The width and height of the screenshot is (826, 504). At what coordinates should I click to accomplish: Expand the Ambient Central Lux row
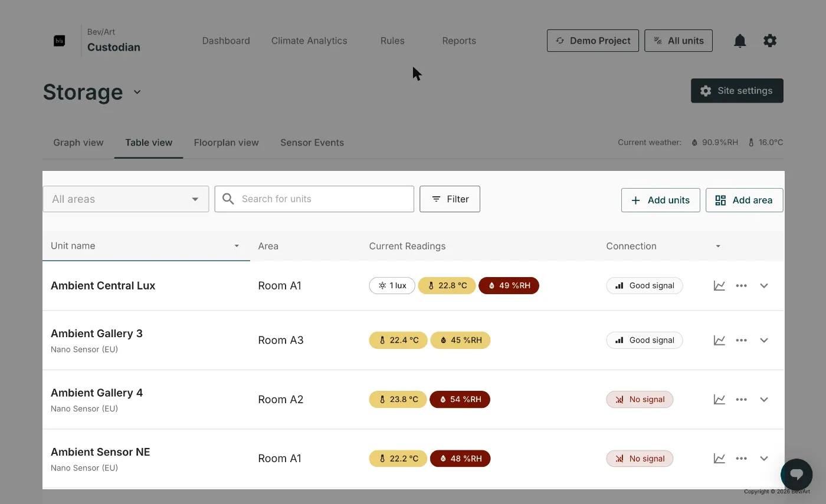(764, 286)
